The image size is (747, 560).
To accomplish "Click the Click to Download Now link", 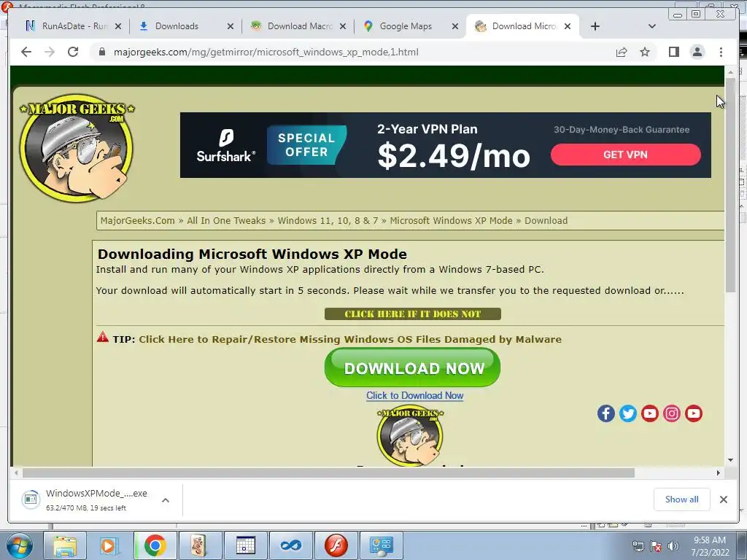I will point(414,395).
